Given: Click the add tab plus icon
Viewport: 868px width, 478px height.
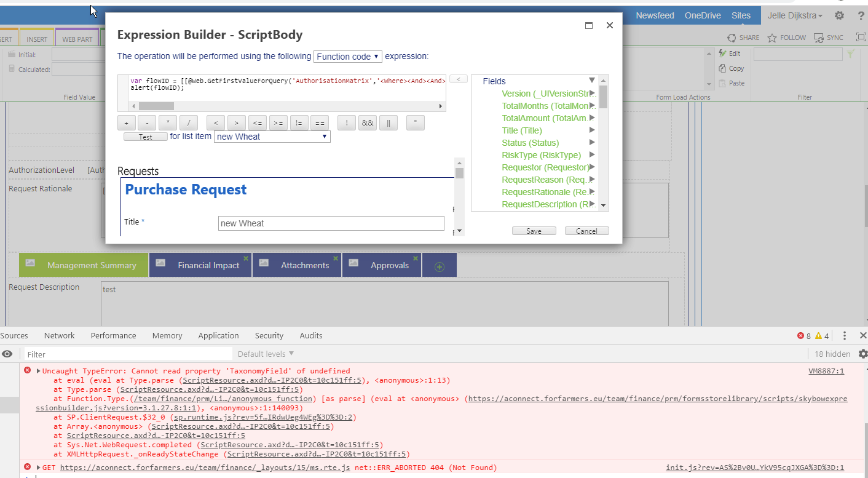Looking at the screenshot, I should [x=439, y=266].
